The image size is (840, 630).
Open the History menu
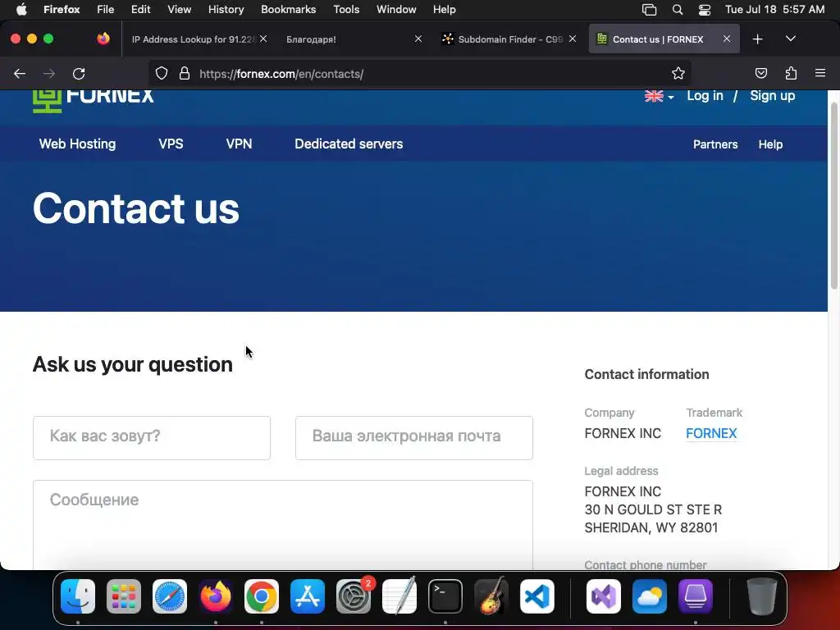click(226, 9)
